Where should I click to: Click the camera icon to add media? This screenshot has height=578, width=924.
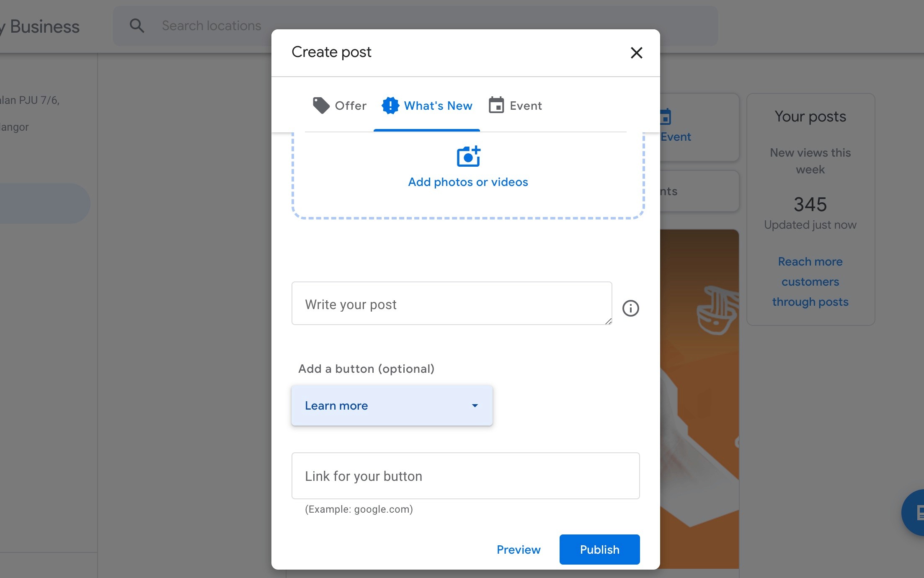point(468,157)
